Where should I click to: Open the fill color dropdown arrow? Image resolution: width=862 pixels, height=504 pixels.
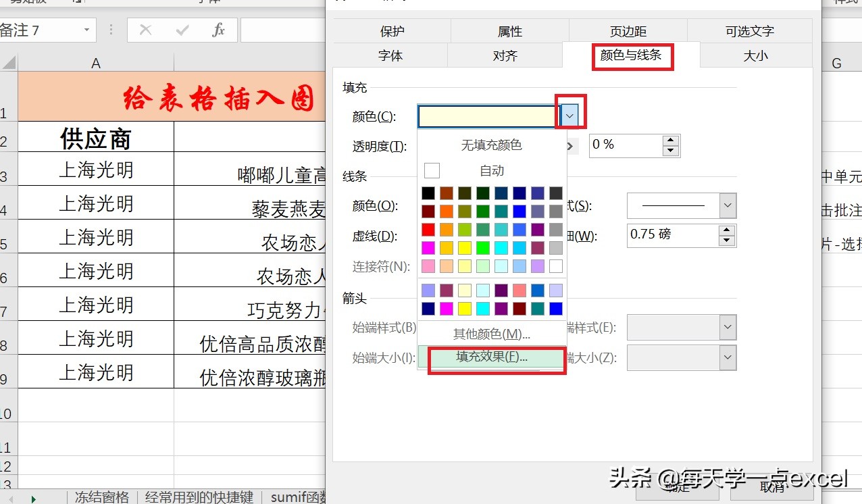click(569, 116)
